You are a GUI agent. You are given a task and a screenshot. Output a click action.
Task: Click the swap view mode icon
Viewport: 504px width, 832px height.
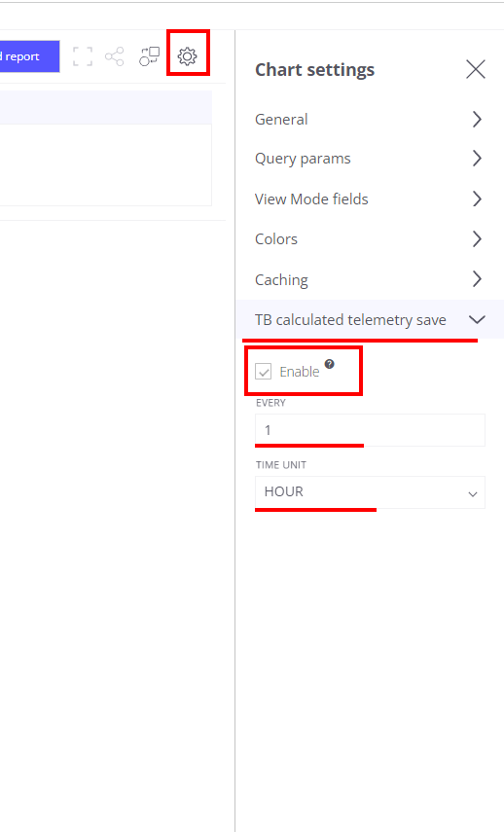(x=150, y=56)
